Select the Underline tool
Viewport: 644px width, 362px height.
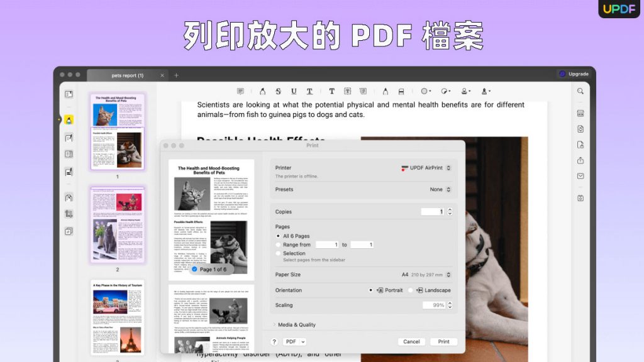(x=294, y=91)
